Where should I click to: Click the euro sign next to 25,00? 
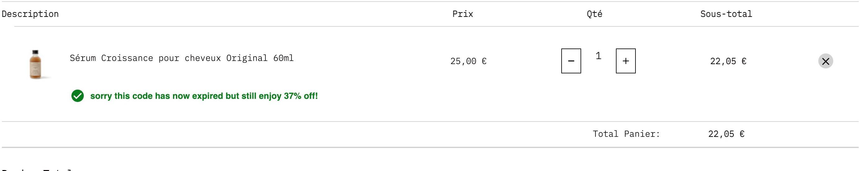tap(484, 61)
